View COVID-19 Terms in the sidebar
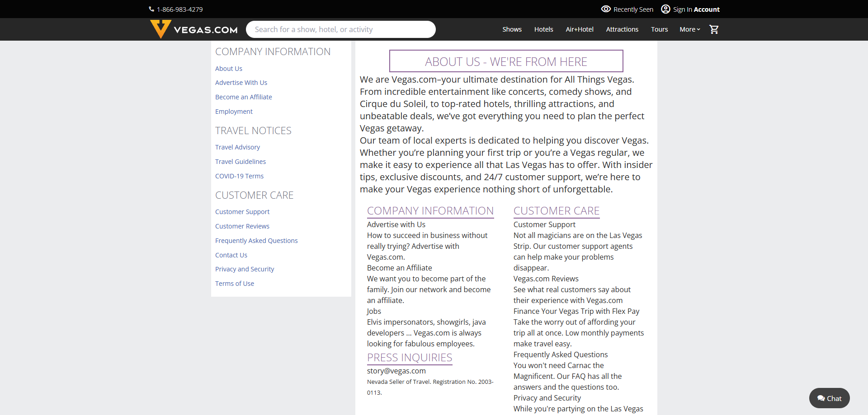This screenshot has height=415, width=868. [x=239, y=176]
